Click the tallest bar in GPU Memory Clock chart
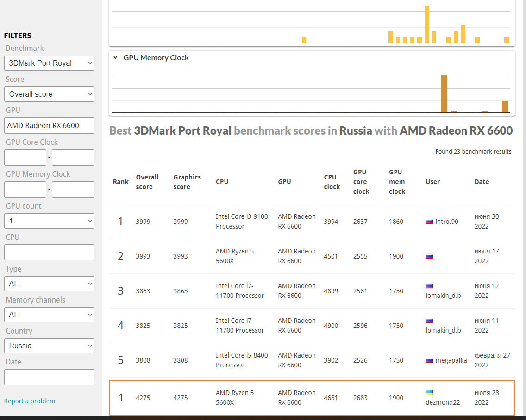 coord(444,93)
